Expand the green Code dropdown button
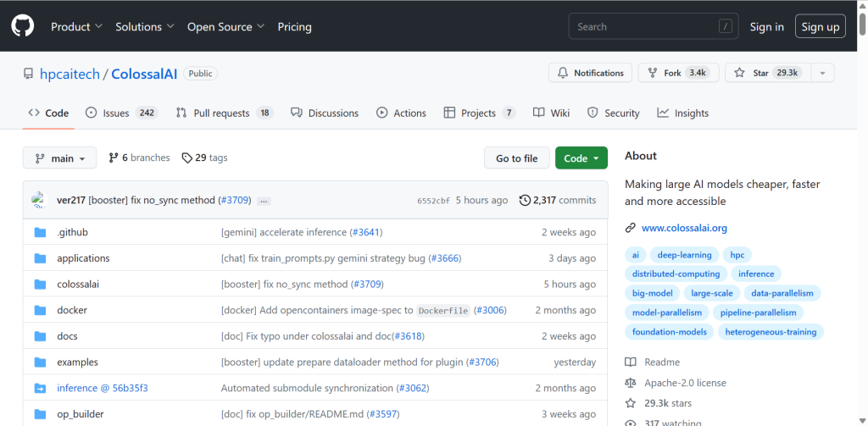The height and width of the screenshot is (426, 868). [581, 158]
